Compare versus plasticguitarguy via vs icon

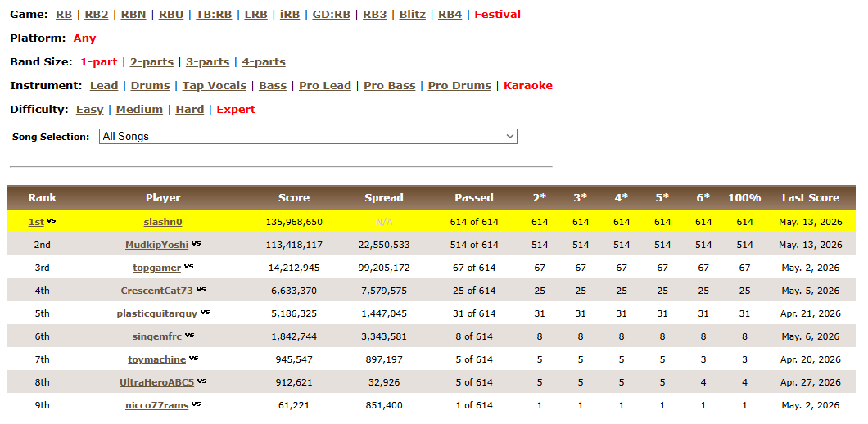point(206,312)
